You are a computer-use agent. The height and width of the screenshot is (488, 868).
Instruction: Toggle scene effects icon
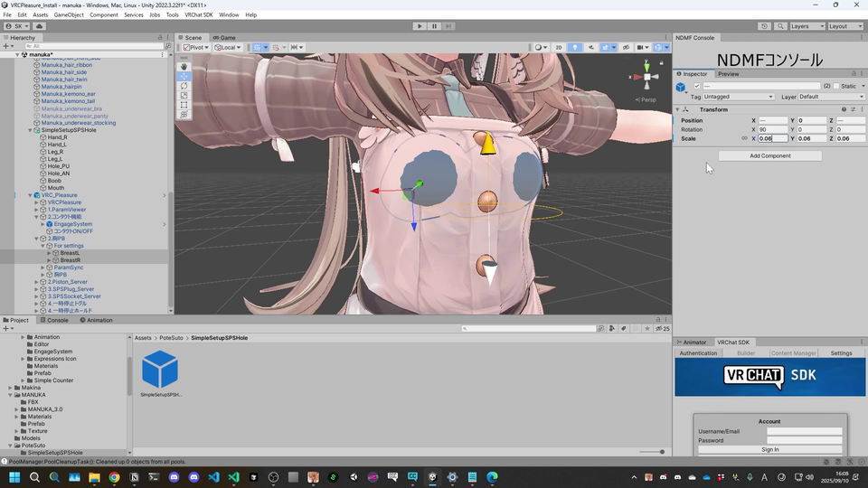606,48
